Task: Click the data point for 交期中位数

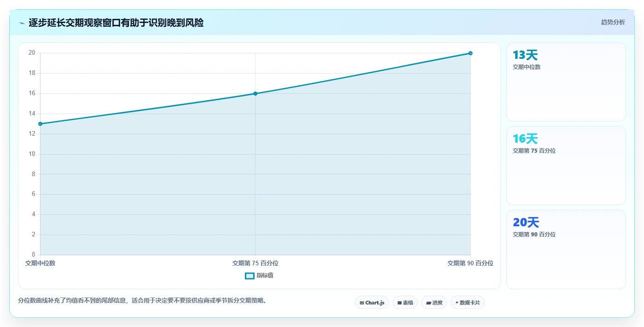Action: 41,124
